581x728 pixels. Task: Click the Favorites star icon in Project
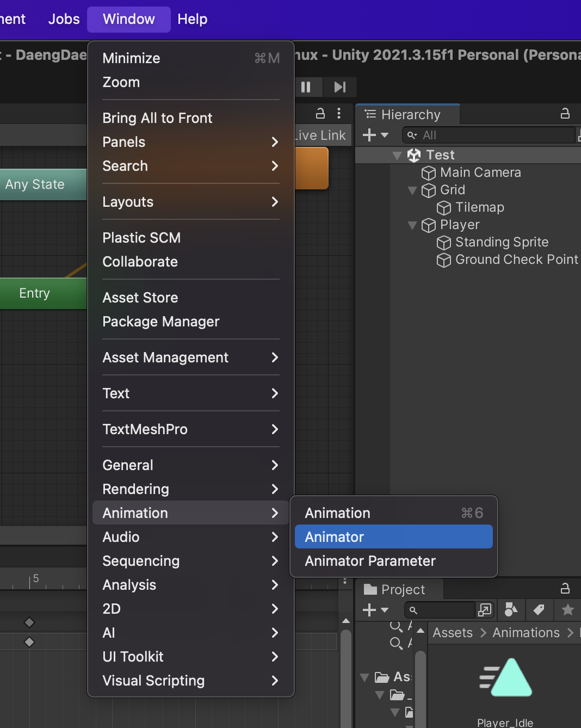click(x=567, y=610)
